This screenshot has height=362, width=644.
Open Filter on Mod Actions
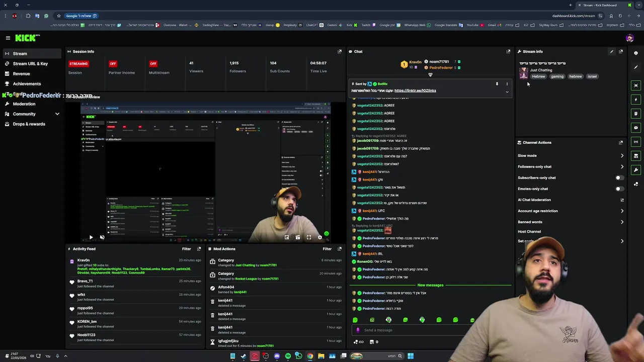(x=327, y=249)
